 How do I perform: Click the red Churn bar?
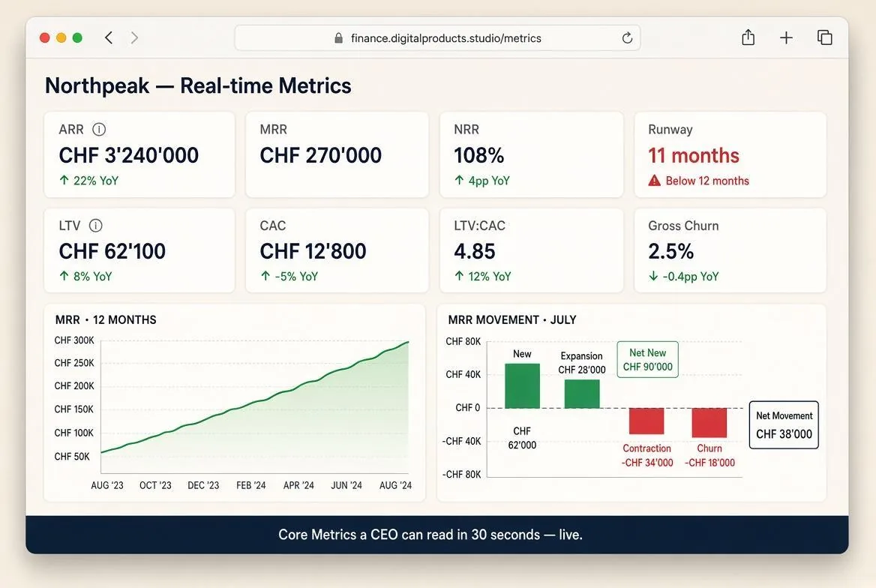click(709, 422)
